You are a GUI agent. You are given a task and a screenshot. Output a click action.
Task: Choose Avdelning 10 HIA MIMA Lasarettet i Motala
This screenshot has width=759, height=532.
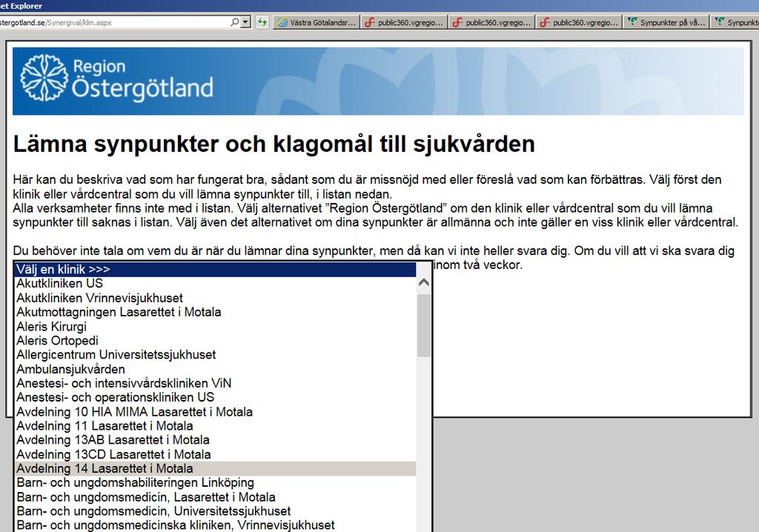pos(216,411)
